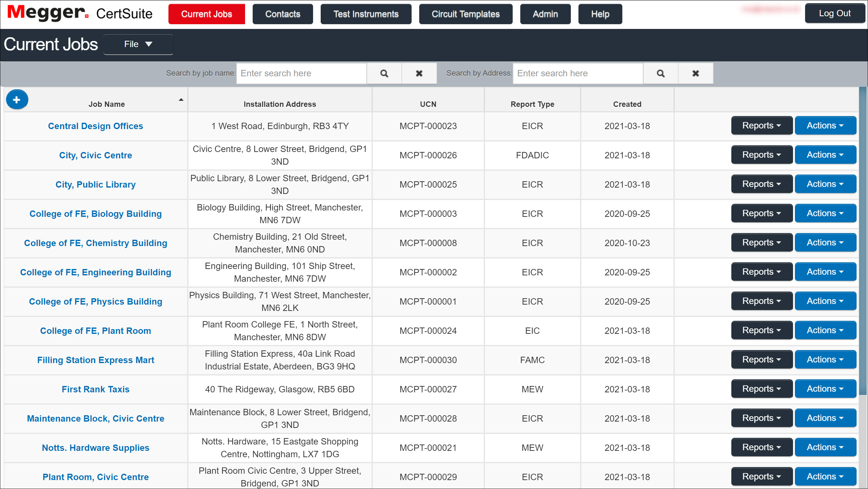The height and width of the screenshot is (489, 868).
Task: Open the City, Public Library job link
Action: point(95,184)
